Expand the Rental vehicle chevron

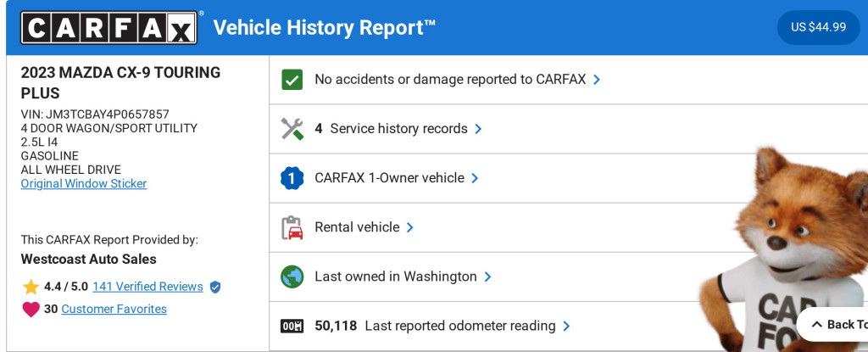[x=409, y=227]
